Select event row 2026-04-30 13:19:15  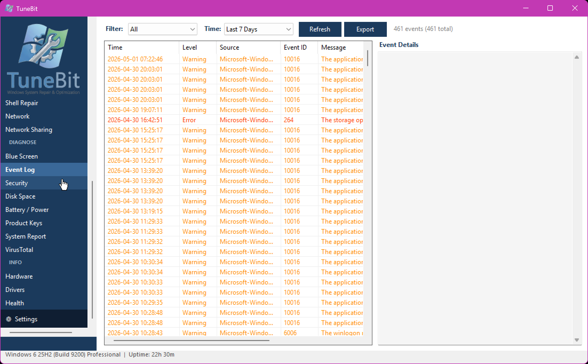click(234, 211)
